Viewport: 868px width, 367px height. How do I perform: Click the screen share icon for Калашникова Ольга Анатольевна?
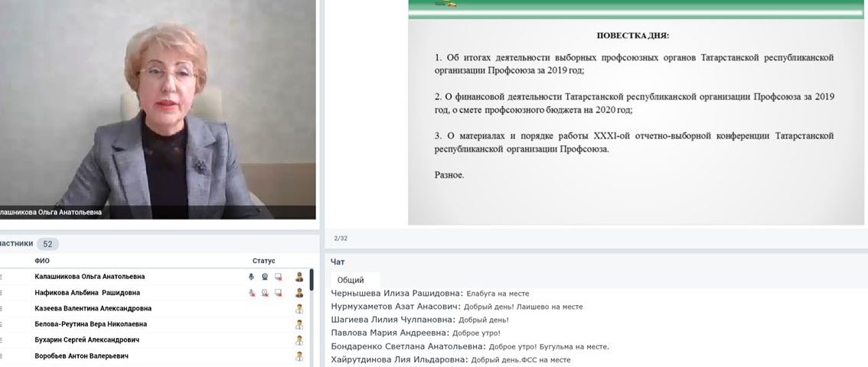pyautogui.click(x=278, y=277)
